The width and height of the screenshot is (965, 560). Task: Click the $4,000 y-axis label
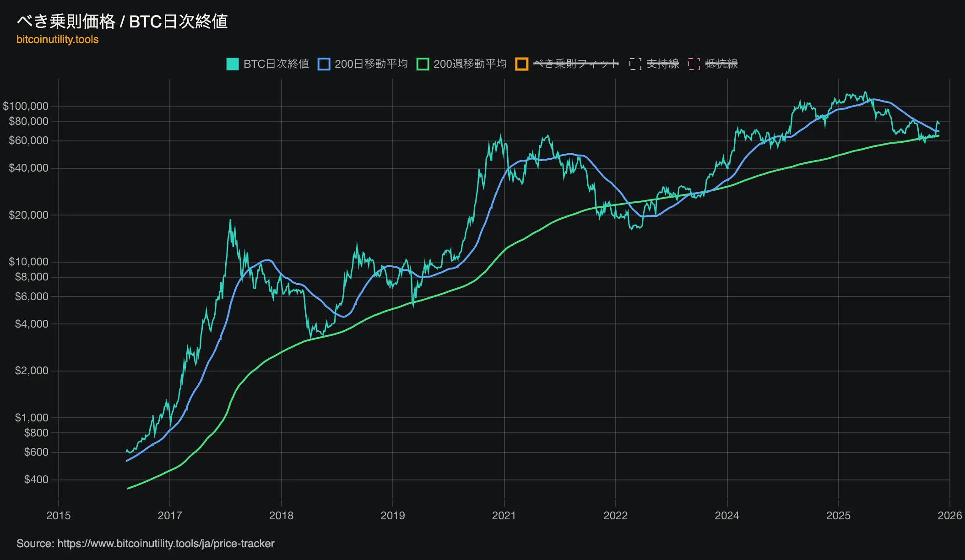pyautogui.click(x=32, y=324)
